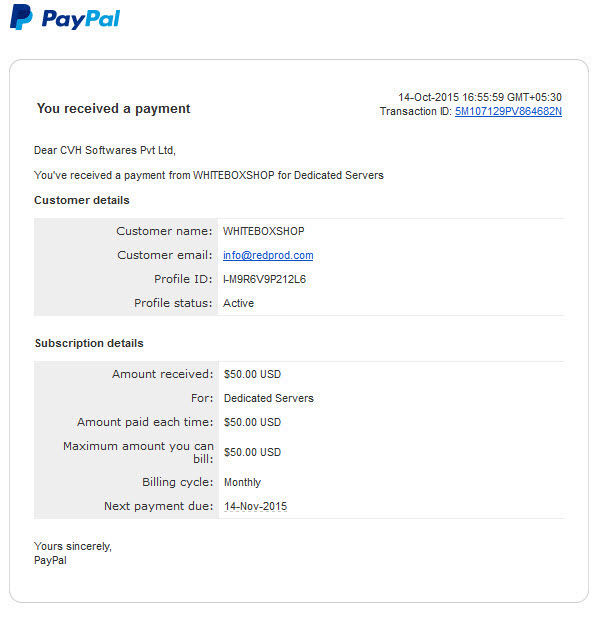
Task: Click the Subscription details section heading
Action: (x=89, y=343)
